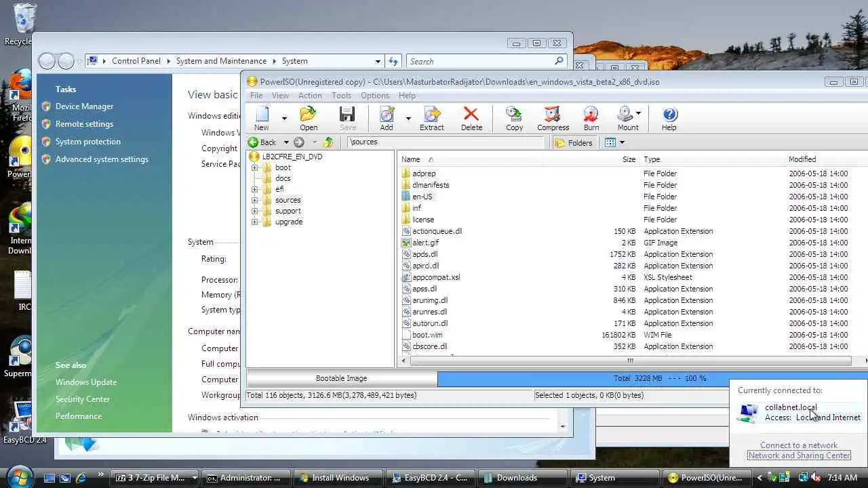
Task: Expand the efi folder in tree
Action: click(x=255, y=189)
